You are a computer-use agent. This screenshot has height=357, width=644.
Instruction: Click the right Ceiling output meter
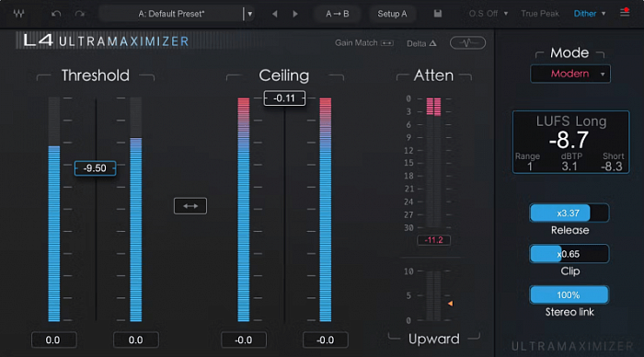(x=326, y=210)
